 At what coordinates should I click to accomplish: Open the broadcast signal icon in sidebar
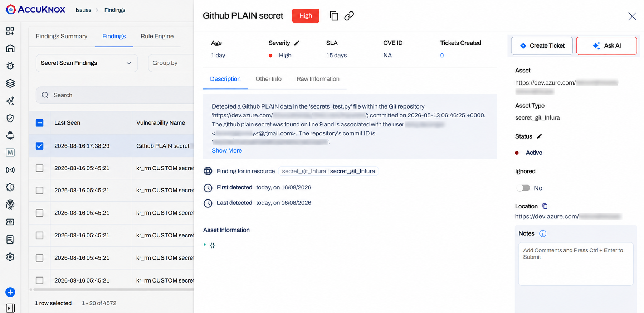point(10,170)
